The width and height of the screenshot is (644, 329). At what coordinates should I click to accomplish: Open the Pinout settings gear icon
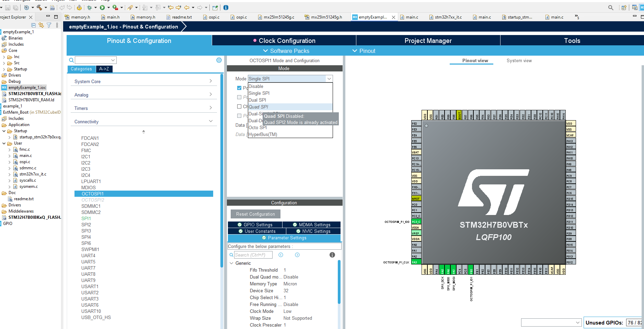click(x=219, y=60)
